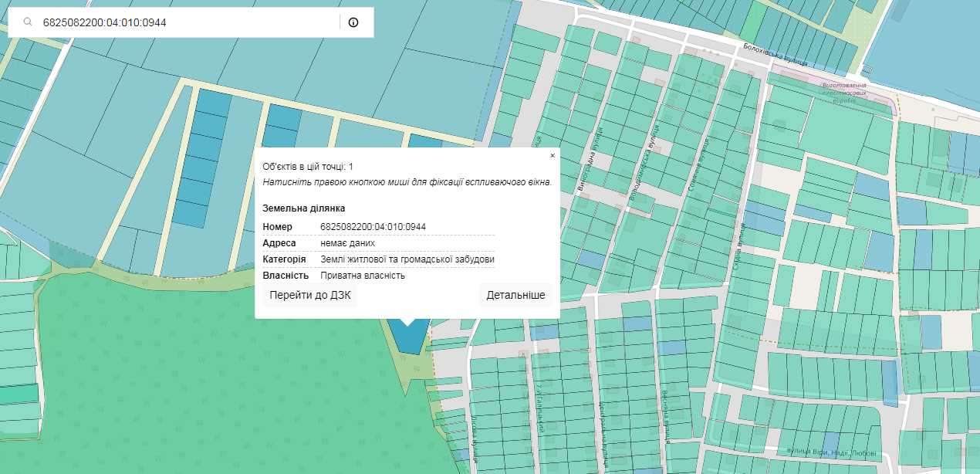Click 'Володимирська вулиця' street label
This screenshot has height=474, width=980.
pos(644,164)
